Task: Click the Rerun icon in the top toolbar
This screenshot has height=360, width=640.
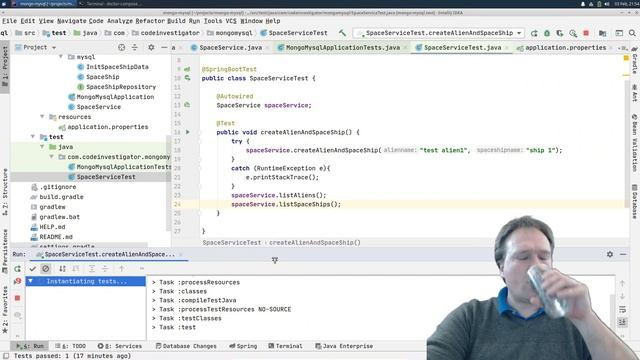Action: coord(534,33)
